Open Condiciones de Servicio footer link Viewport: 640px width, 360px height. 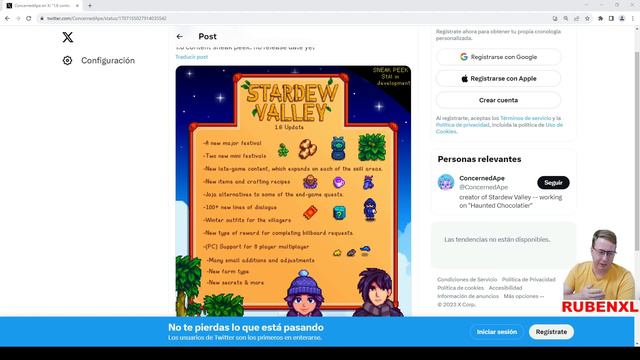467,280
